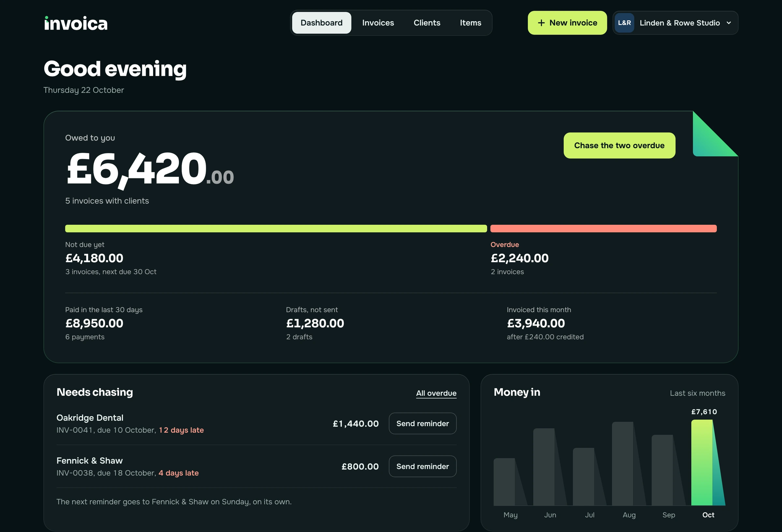The image size is (782, 532).
Task: Click the £8,950.00 paid amount
Action: (94, 324)
